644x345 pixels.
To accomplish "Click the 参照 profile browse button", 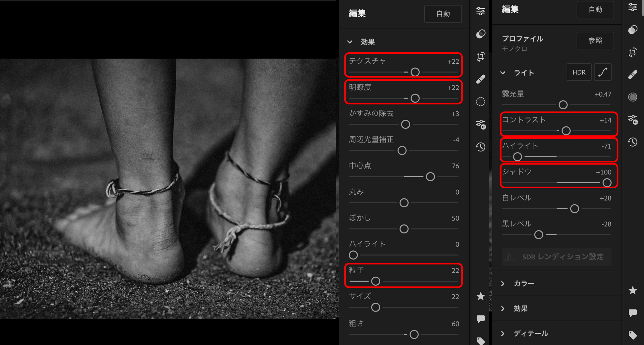I will [x=595, y=40].
